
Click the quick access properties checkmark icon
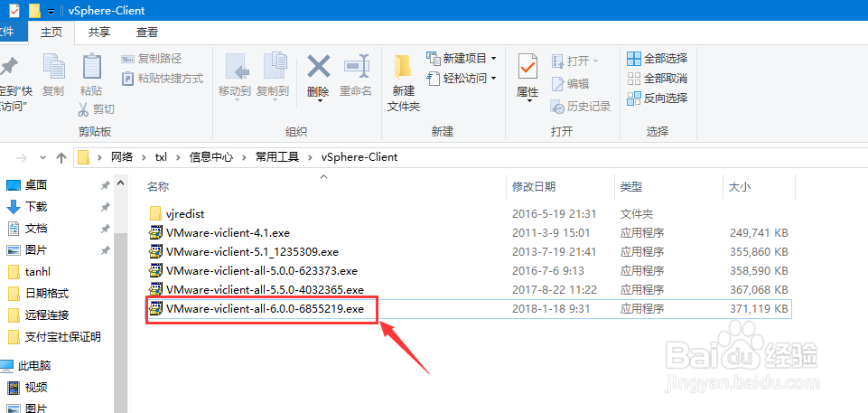[14, 10]
